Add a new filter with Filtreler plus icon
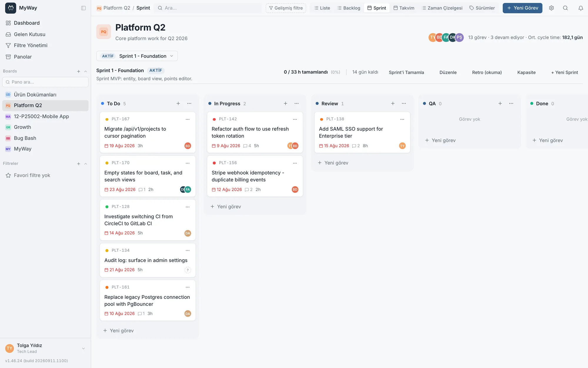588x368 pixels. click(78, 164)
